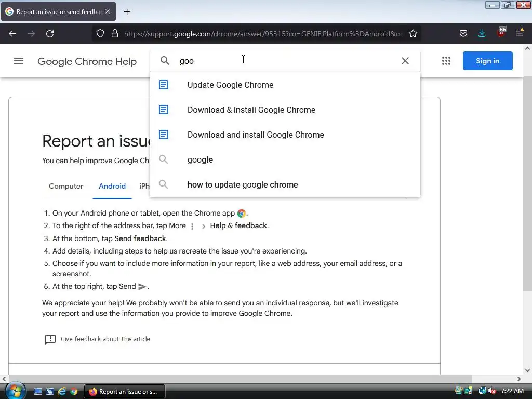The width and height of the screenshot is (532, 399).
Task: Click the 7:22 AM system clock
Action: (x=512, y=391)
